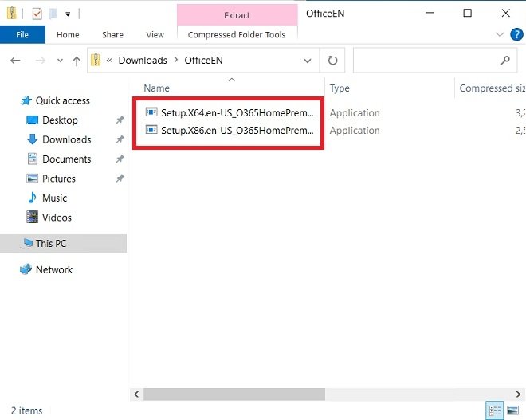
Task: Open Downloads in the navigation pane
Action: pyautogui.click(x=67, y=139)
